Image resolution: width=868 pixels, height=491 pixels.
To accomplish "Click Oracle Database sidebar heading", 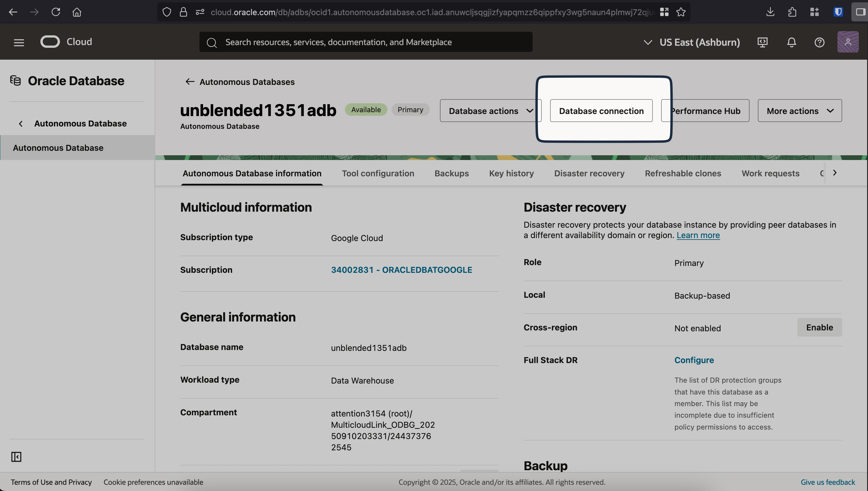I will pyautogui.click(x=76, y=81).
